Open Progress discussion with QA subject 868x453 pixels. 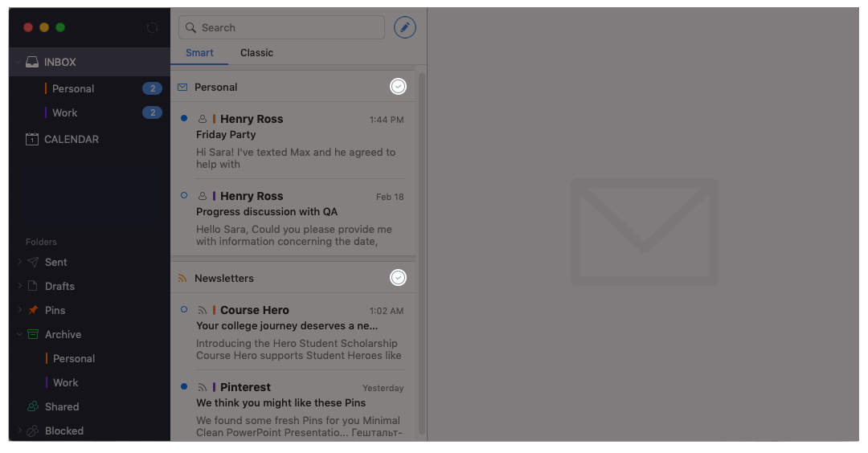point(267,211)
